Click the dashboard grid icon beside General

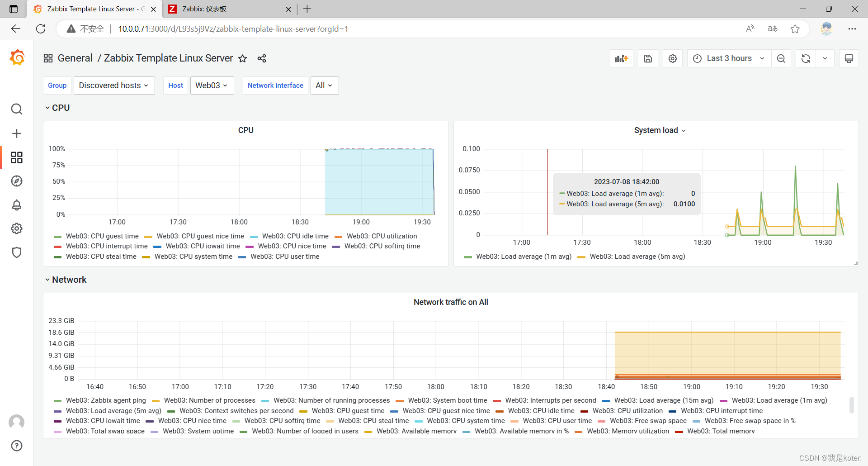point(48,58)
